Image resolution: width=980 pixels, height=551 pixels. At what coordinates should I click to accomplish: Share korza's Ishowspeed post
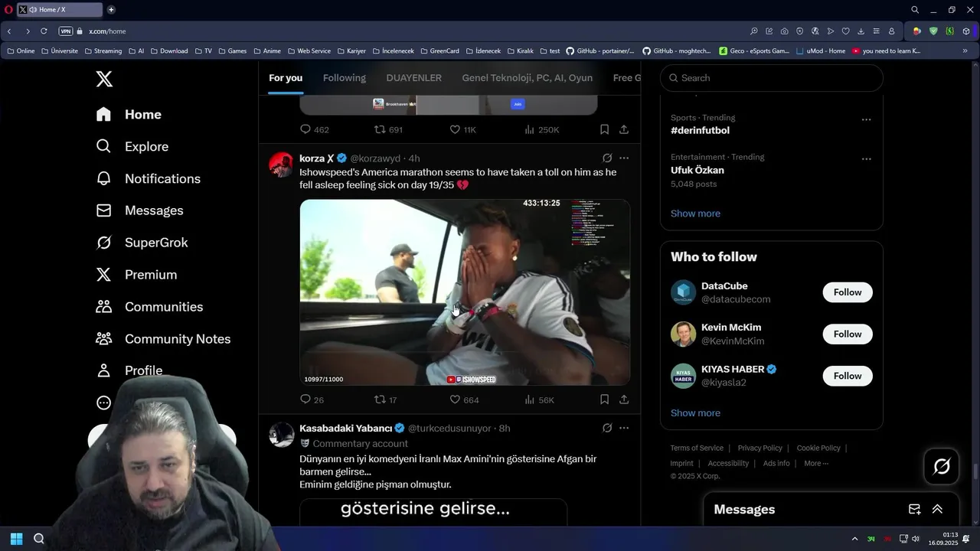624,399
